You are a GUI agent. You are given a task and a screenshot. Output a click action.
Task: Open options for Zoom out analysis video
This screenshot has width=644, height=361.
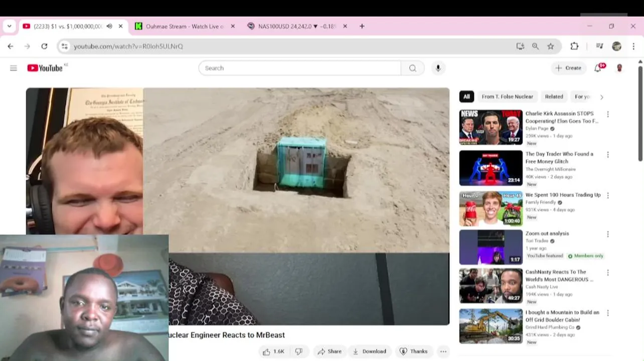[608, 234]
